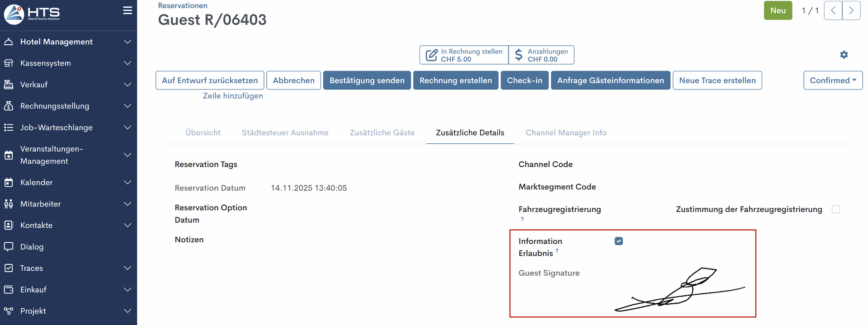Click the Dialog chat icon
The image size is (868, 325).
[x=9, y=247]
